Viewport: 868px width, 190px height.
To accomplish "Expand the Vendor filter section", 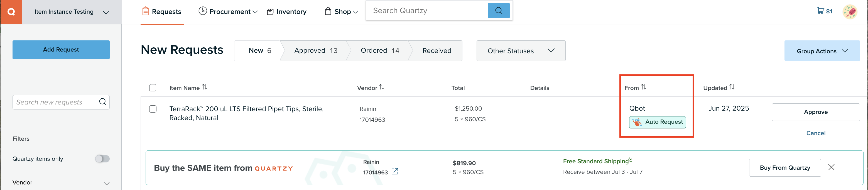I will tap(61, 182).
